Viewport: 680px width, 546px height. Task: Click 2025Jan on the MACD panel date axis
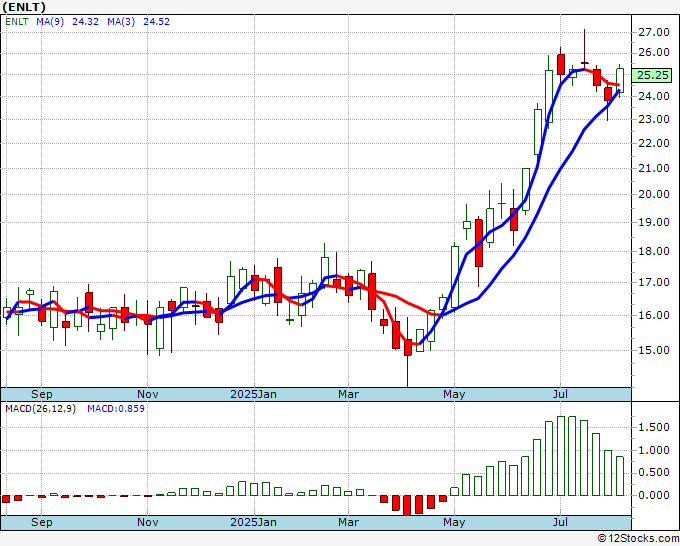(253, 522)
